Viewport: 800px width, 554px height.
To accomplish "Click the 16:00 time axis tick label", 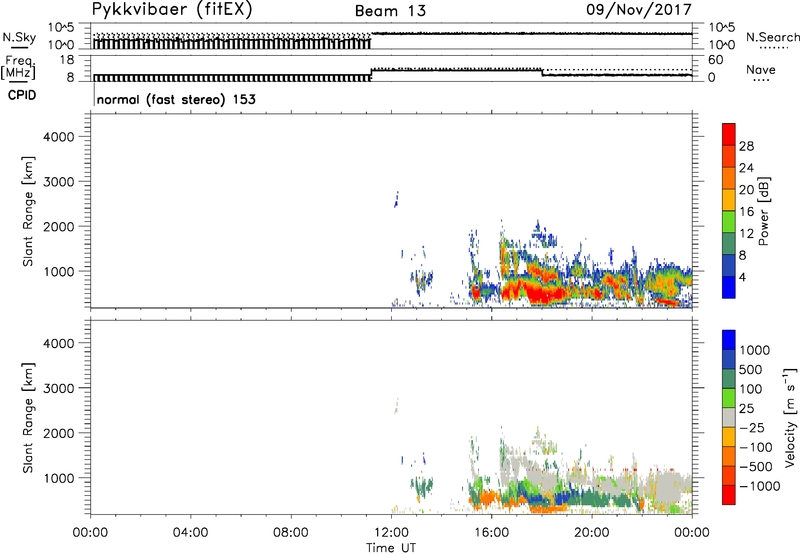I will (x=491, y=533).
